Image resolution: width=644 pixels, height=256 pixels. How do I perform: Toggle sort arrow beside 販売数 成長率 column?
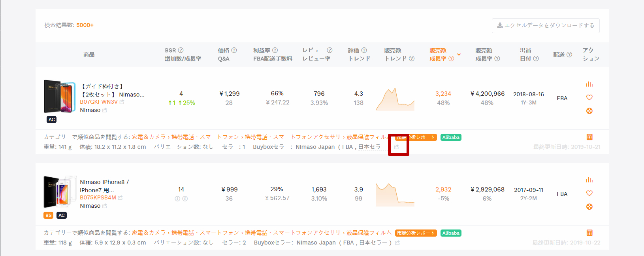[x=459, y=55]
